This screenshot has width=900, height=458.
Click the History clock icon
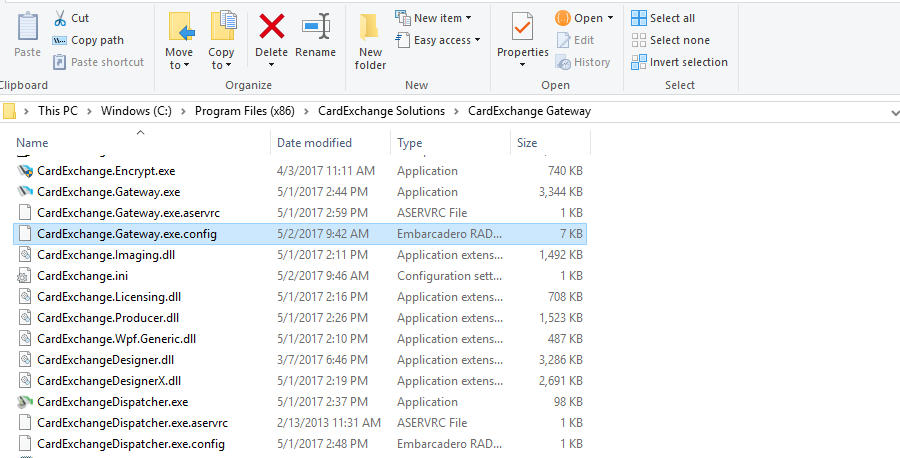[563, 62]
